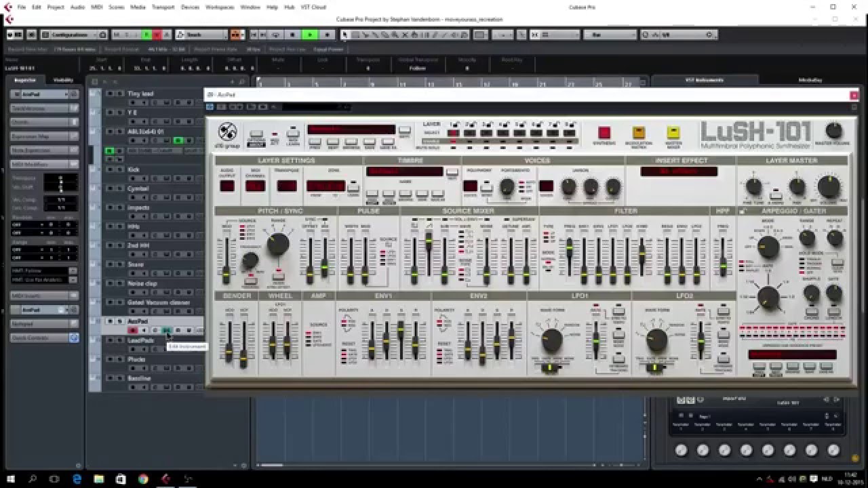Open the Devices menu
Image resolution: width=868 pixels, height=488 pixels.
pos(191,7)
